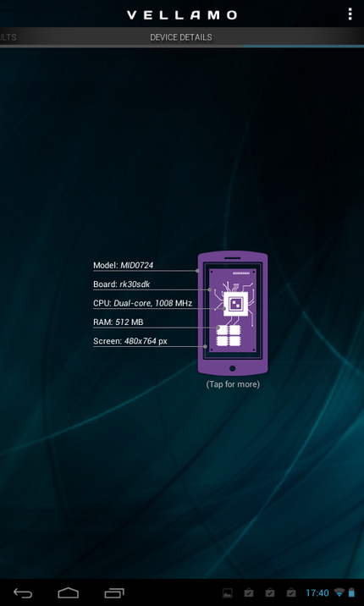
Task: Select the "Board: rk30sdk" text
Action: tap(122, 284)
